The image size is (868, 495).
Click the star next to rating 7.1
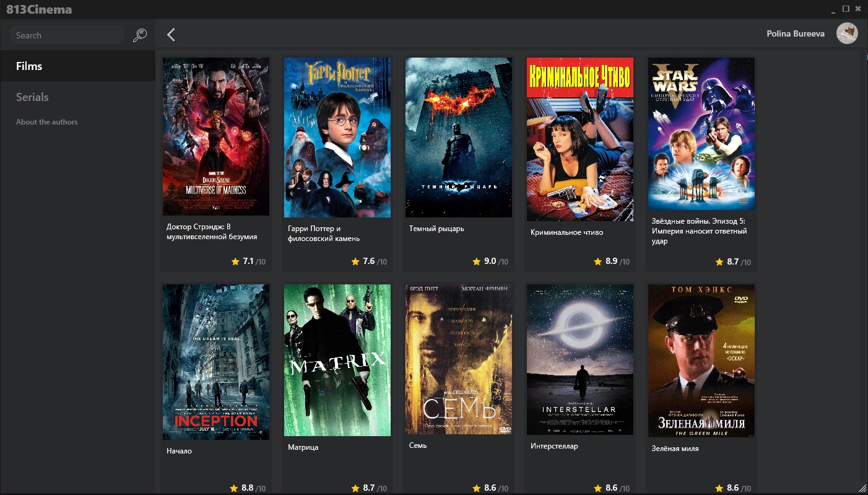pos(235,261)
